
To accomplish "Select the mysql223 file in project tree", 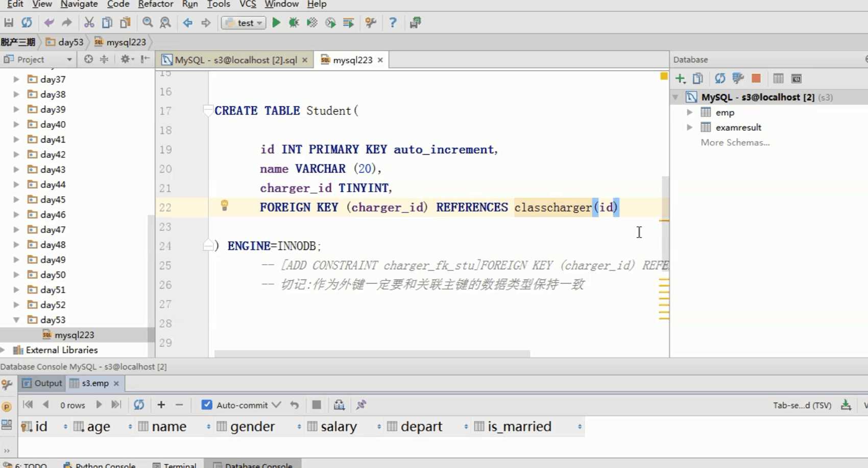I will pyautogui.click(x=74, y=335).
